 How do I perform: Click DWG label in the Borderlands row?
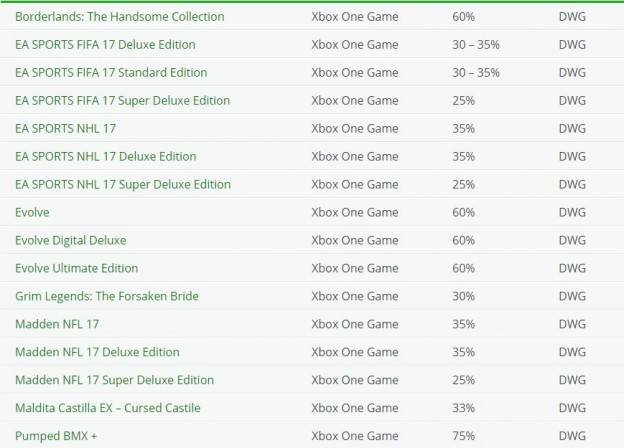click(x=572, y=17)
